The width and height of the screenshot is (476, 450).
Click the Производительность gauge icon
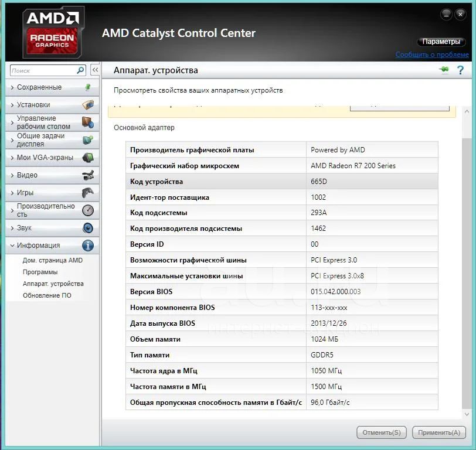[87, 210]
